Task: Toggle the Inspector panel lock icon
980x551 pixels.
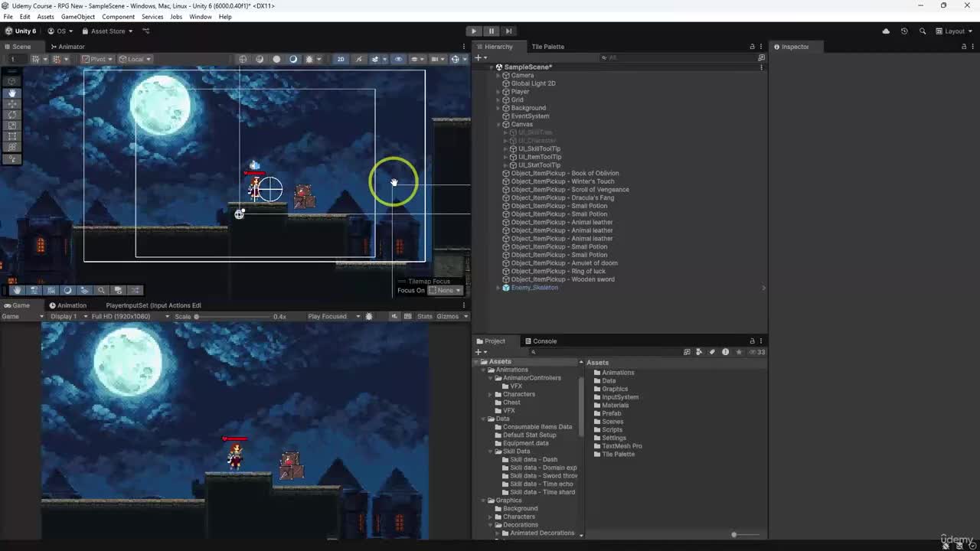Action: [963, 47]
